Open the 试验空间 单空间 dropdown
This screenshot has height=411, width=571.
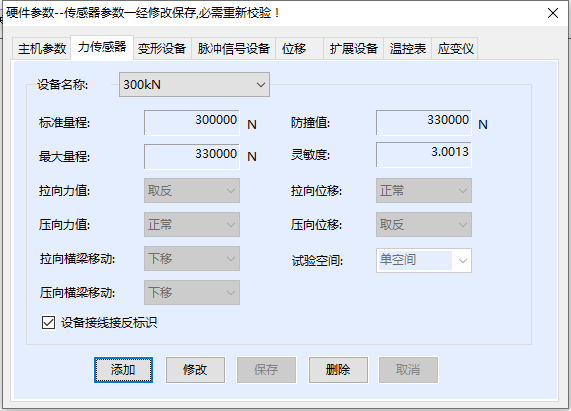tap(424, 260)
